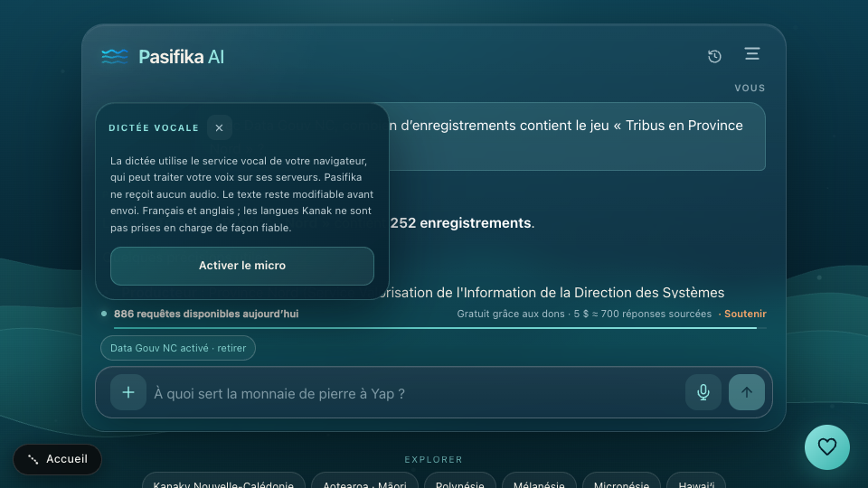Open the conversation history clock icon
The width and height of the screenshot is (868, 488).
pyautogui.click(x=714, y=56)
